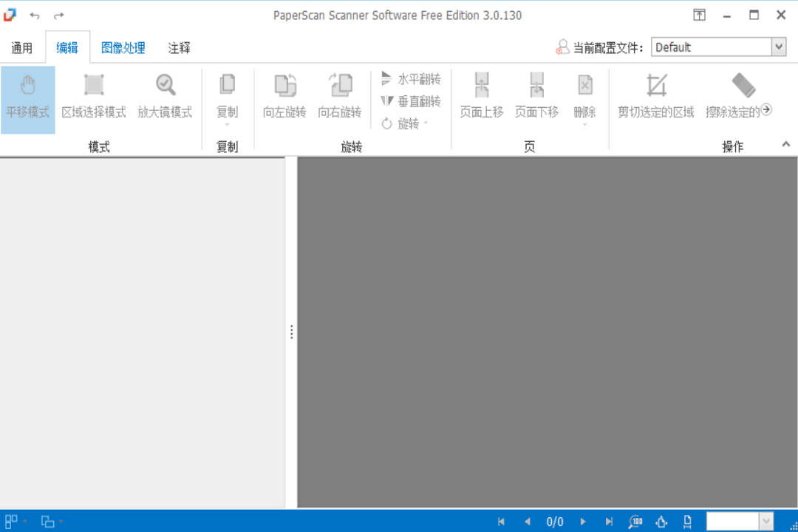
Task: Rotate the page right with 向右旋转
Action: coord(340,96)
